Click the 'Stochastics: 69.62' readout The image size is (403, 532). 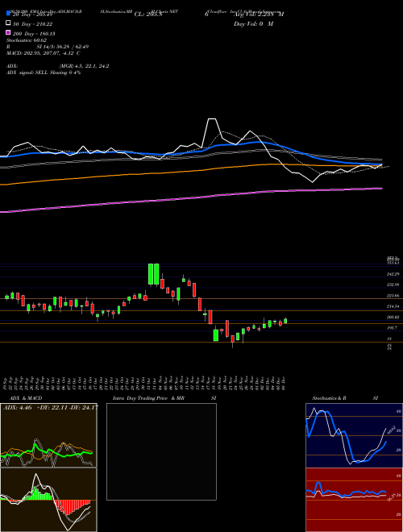point(27,40)
